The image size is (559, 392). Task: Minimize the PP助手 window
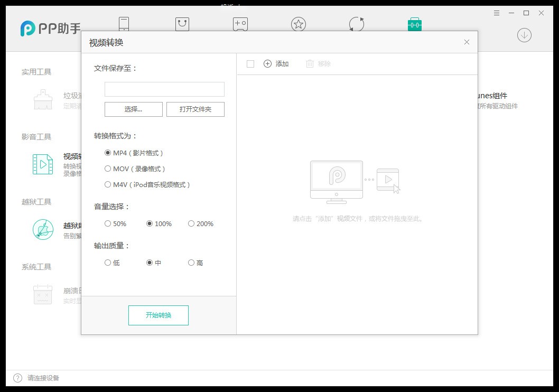point(511,13)
